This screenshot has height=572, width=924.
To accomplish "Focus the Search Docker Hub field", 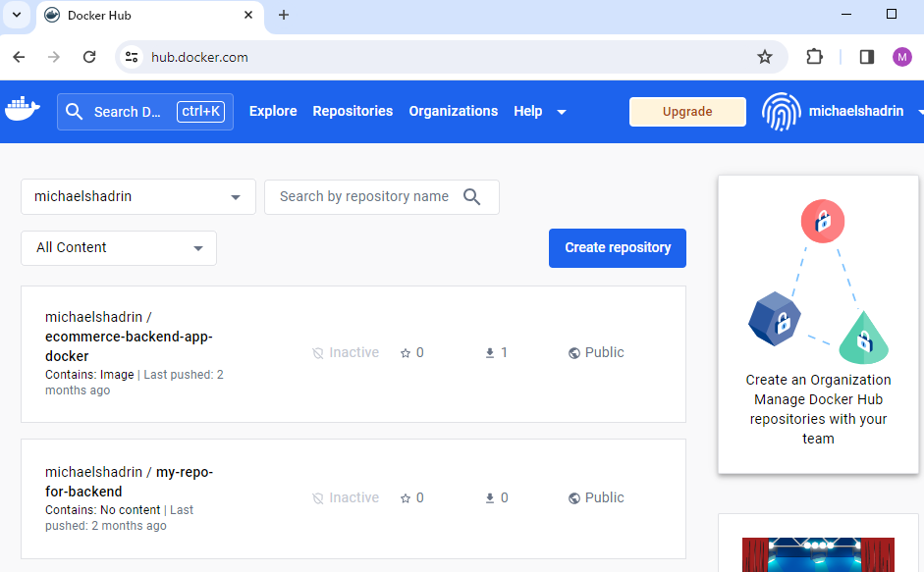I will click(x=145, y=111).
